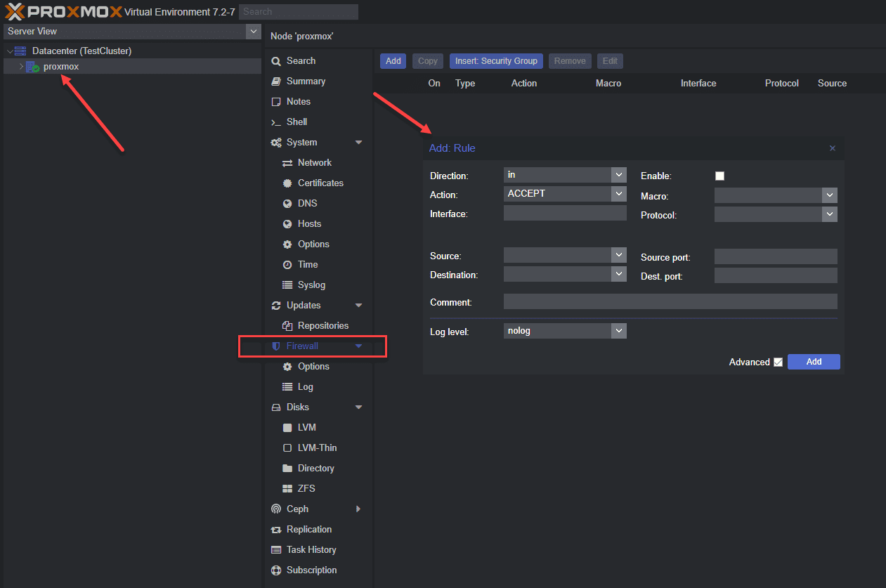This screenshot has height=588, width=886.
Task: Click the Directory folder icon
Action: click(287, 469)
